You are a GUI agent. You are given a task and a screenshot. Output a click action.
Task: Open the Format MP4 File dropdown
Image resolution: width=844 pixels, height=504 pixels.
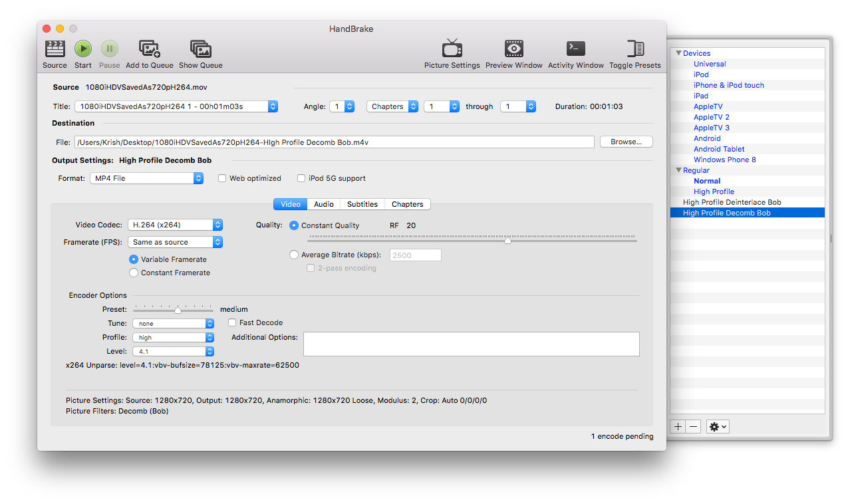tap(146, 178)
